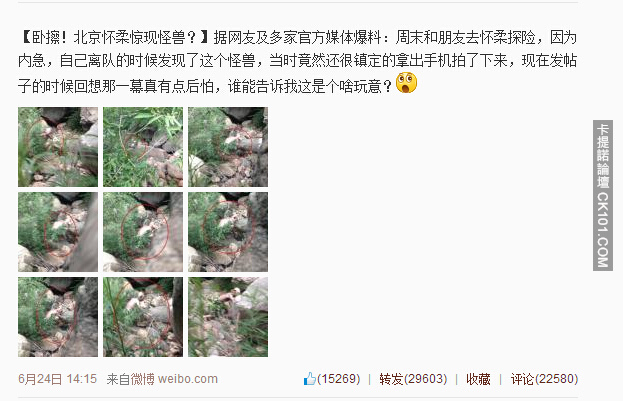
Task: Open the bottom right thumbnail without red circle
Action: (228, 317)
